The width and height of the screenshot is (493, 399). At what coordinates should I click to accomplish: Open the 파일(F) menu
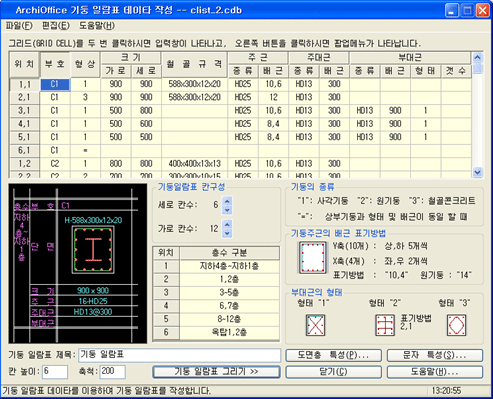coord(19,26)
